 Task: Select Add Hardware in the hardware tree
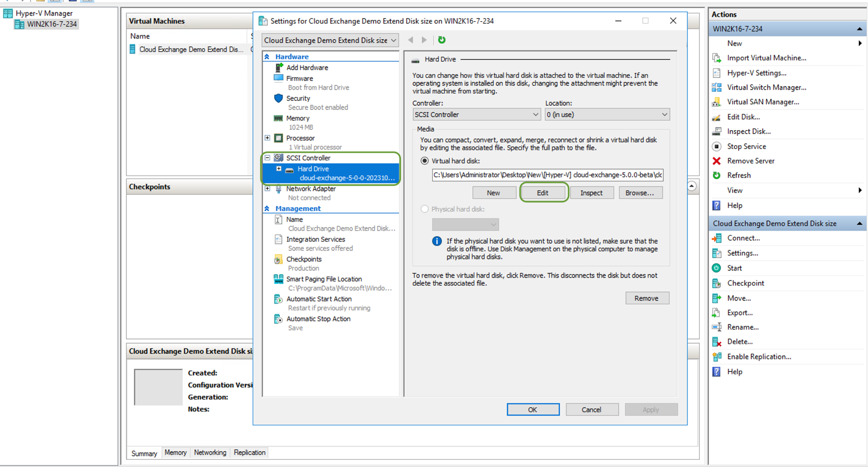pyautogui.click(x=307, y=67)
